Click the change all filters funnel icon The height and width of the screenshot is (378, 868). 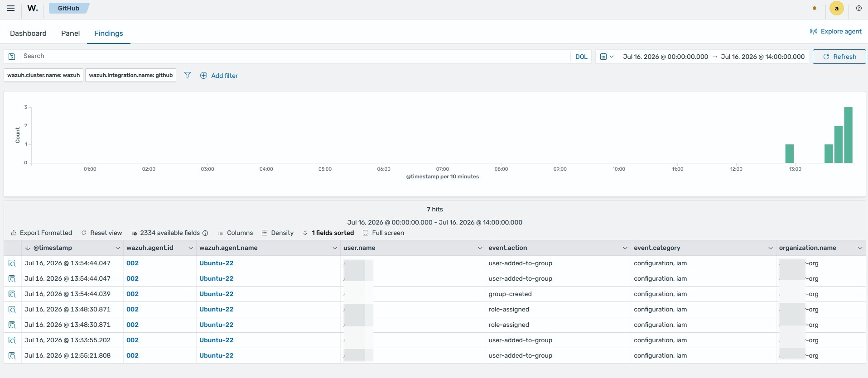pyautogui.click(x=188, y=75)
